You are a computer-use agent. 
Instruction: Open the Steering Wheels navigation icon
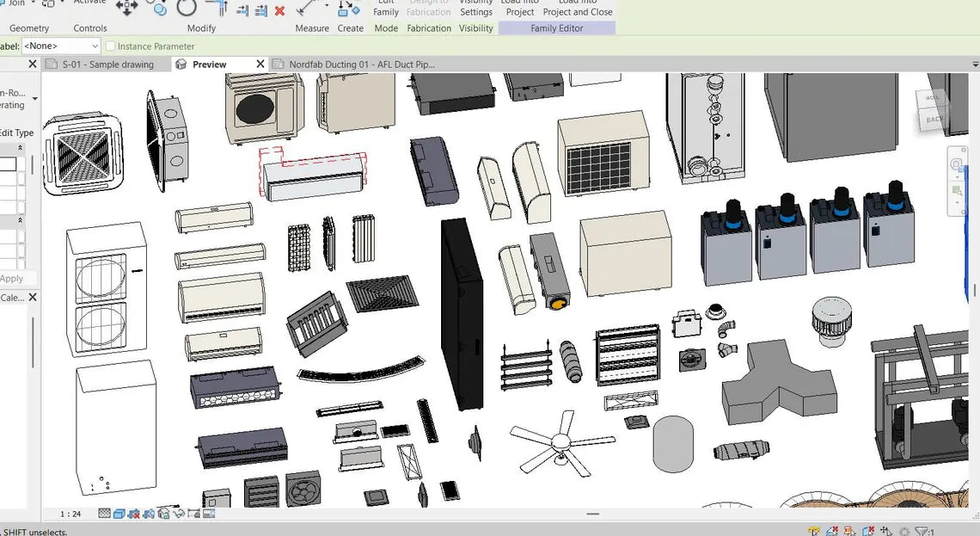[x=956, y=164]
